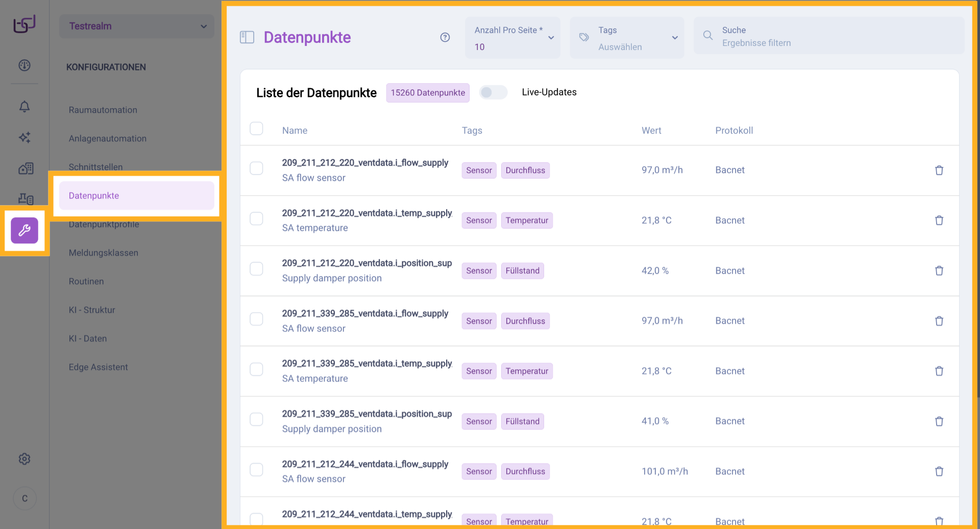Click the wrench configuration icon in sidebar
The width and height of the screenshot is (980, 529).
pos(24,231)
